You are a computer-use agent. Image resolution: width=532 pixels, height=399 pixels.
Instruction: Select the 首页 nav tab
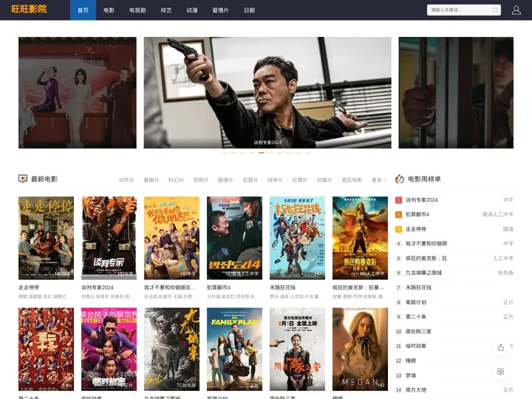83,10
